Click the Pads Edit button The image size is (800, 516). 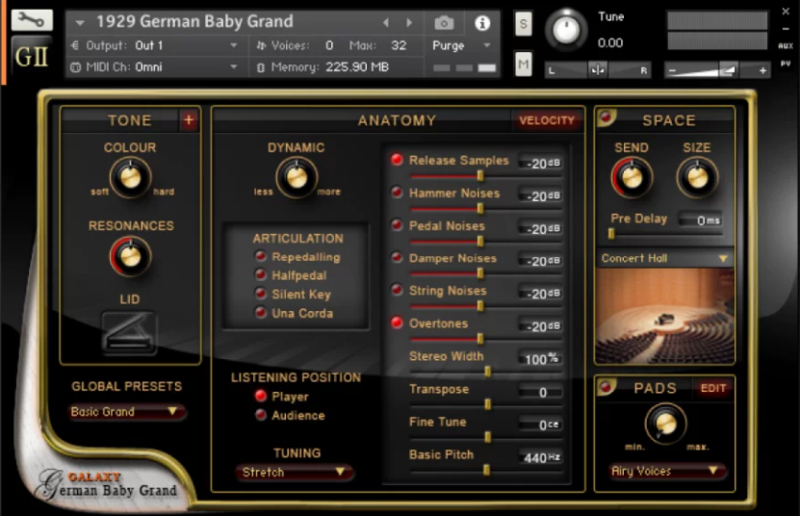[x=713, y=388]
